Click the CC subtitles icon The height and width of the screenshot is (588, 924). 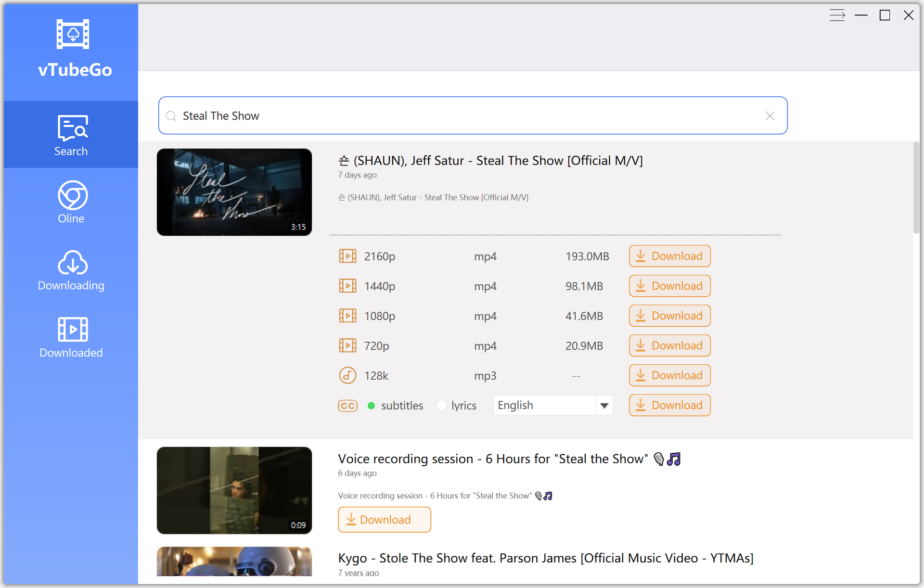347,406
